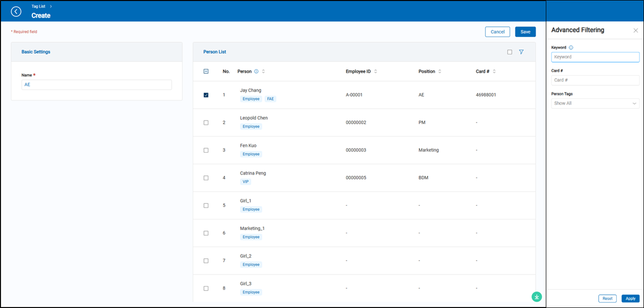Click the Person column info icon
644x308 pixels.
[x=256, y=72]
